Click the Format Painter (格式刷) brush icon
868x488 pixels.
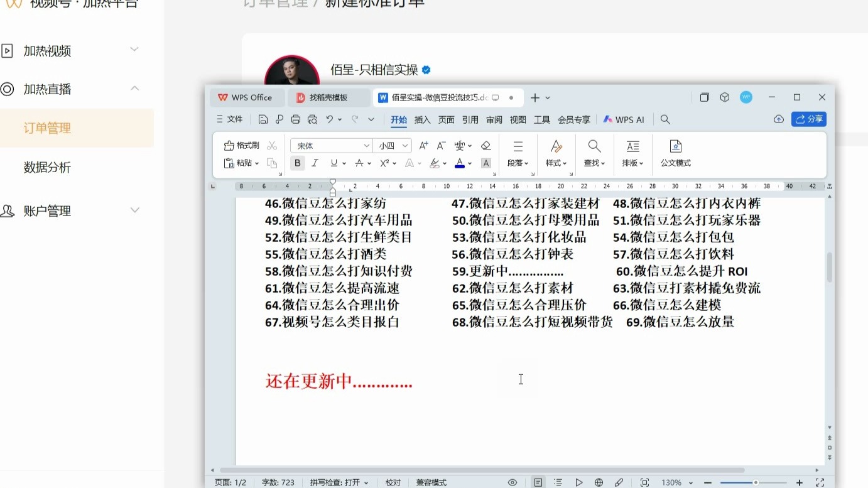click(229, 146)
